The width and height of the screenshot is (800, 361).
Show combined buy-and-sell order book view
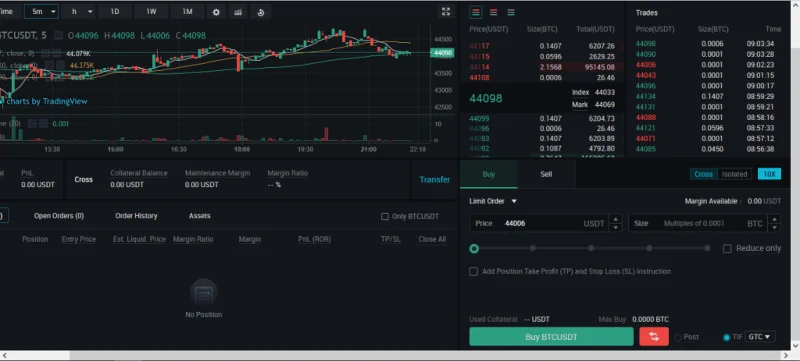(476, 12)
